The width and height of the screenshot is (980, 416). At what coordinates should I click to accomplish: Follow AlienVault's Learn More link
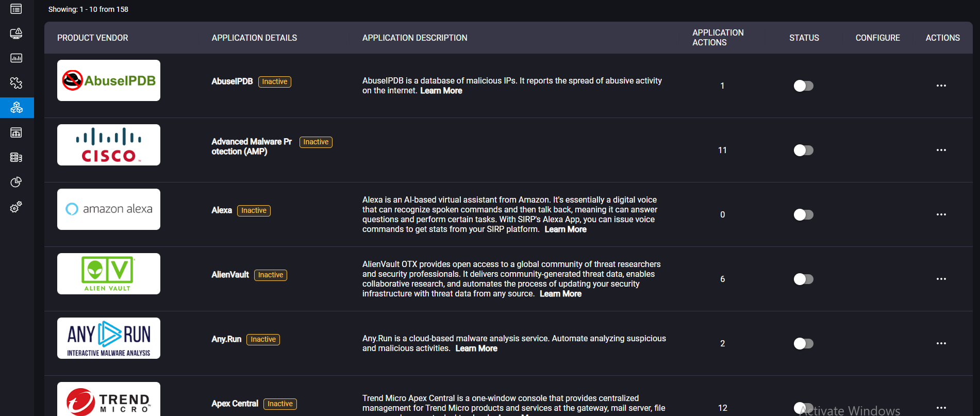pyautogui.click(x=560, y=294)
